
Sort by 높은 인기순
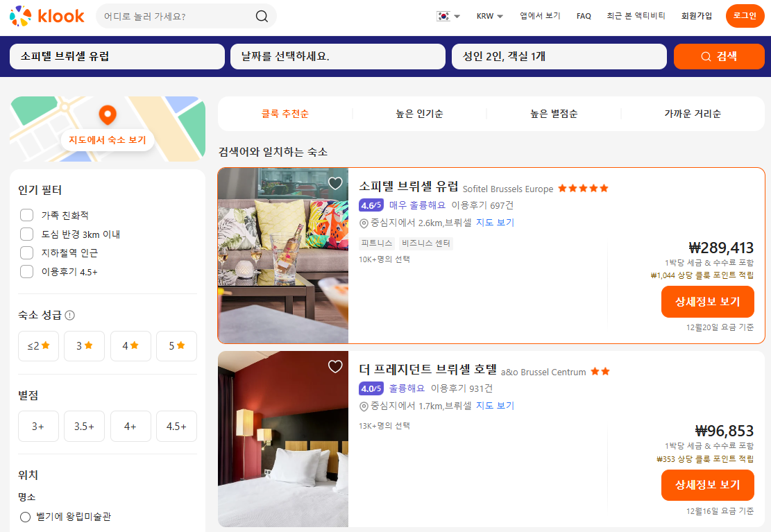pos(419,114)
